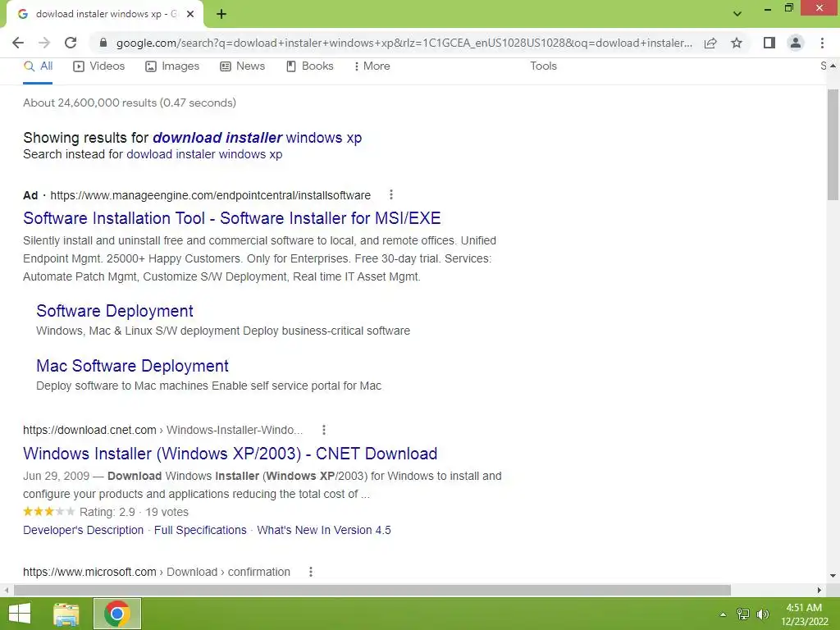Open the taskbar clock and date
The width and height of the screenshot is (840, 630).
804,614
